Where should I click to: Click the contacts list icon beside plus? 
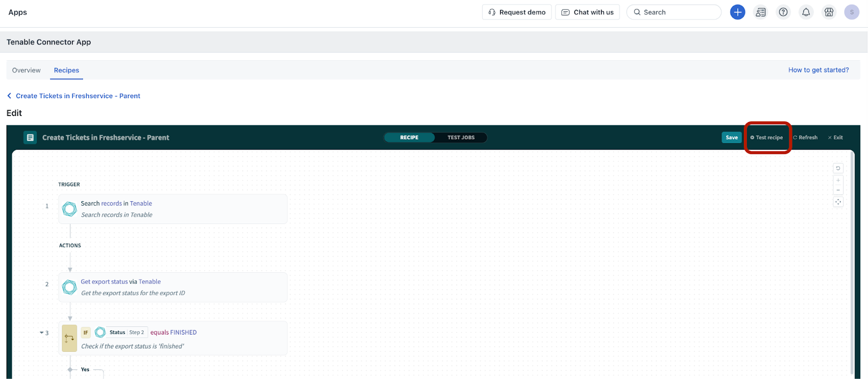pyautogui.click(x=761, y=12)
